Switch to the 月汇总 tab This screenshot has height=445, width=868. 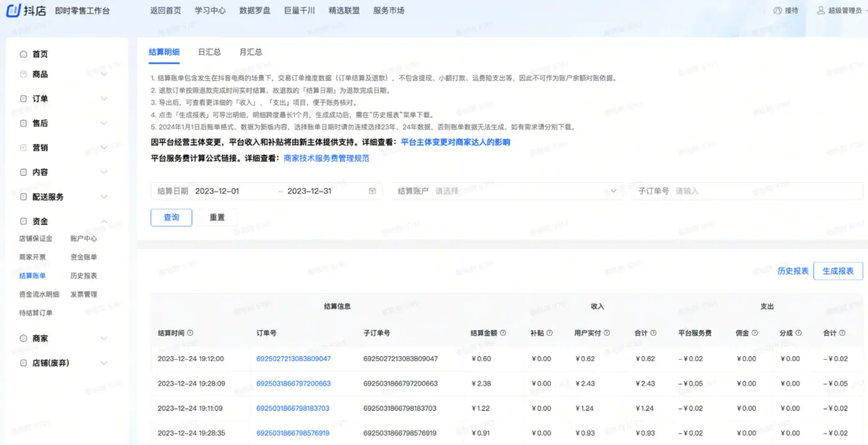251,52
